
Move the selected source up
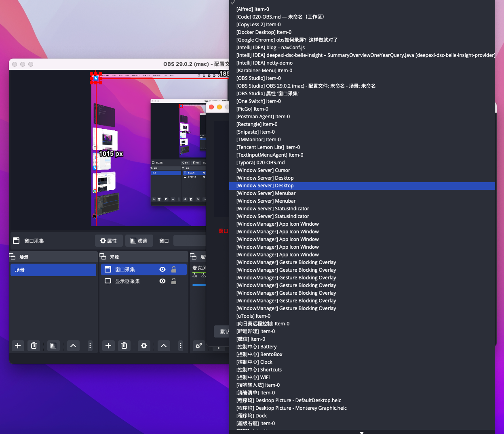click(x=163, y=346)
